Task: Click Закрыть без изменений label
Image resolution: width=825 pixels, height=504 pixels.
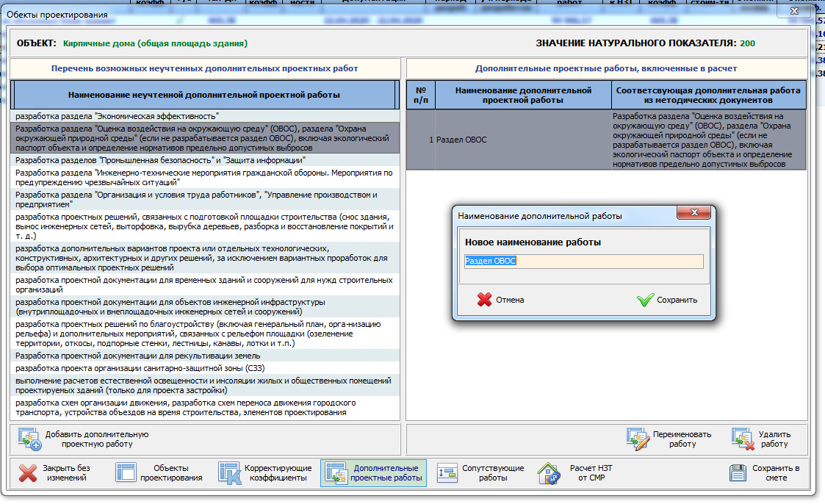Action: coord(66,473)
